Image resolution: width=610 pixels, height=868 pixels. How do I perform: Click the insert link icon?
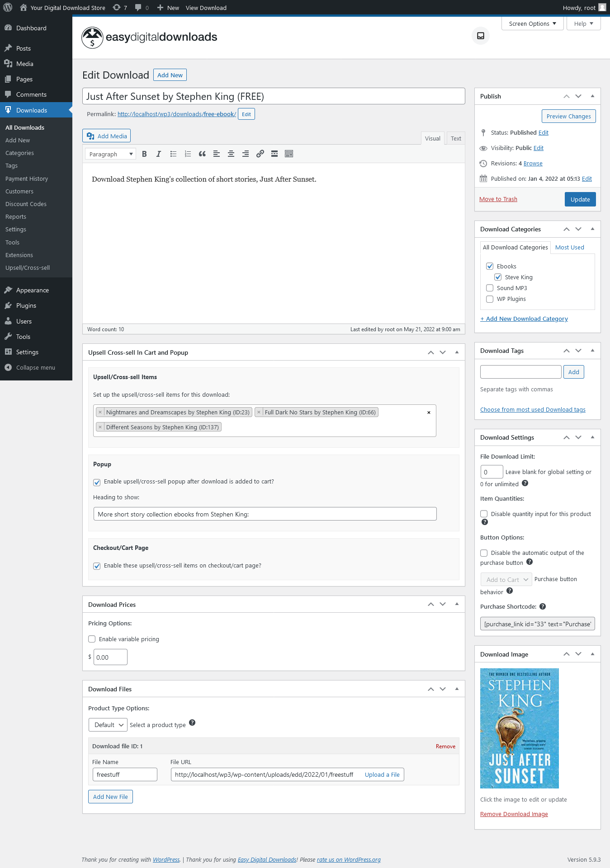[x=260, y=154]
